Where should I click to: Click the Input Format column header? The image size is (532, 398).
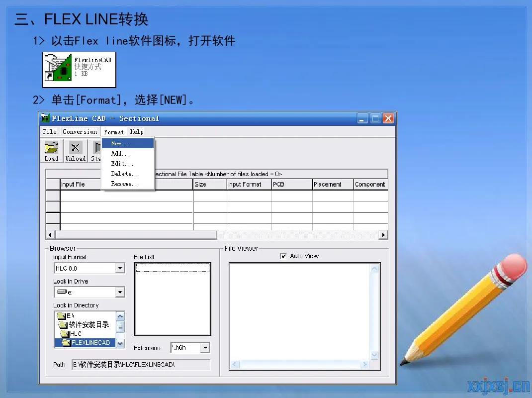pos(249,185)
